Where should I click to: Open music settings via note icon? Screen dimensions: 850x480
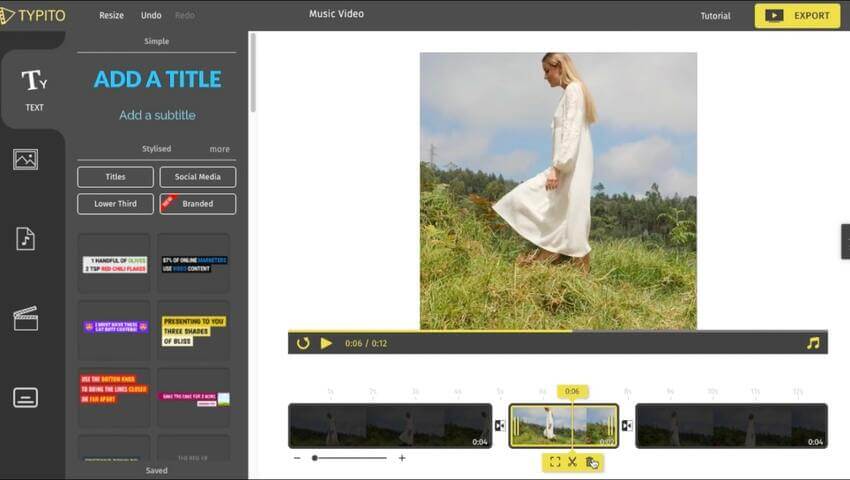click(813, 343)
